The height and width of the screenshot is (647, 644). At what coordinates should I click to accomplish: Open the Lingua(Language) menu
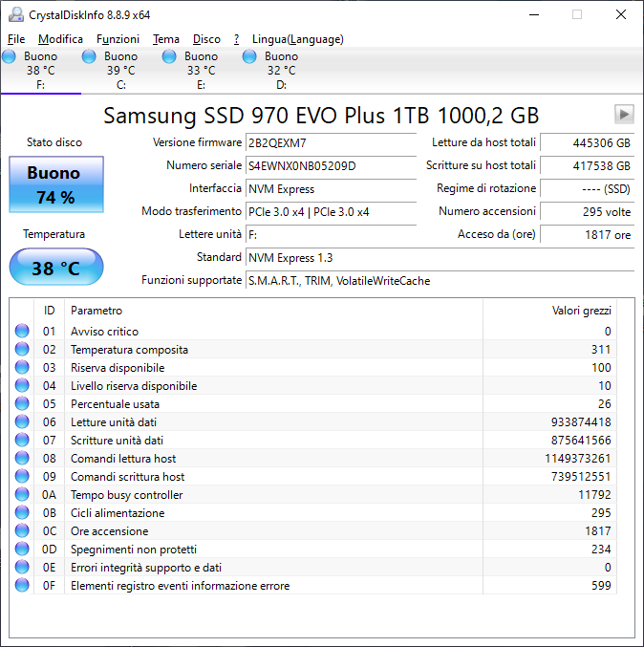coord(298,39)
